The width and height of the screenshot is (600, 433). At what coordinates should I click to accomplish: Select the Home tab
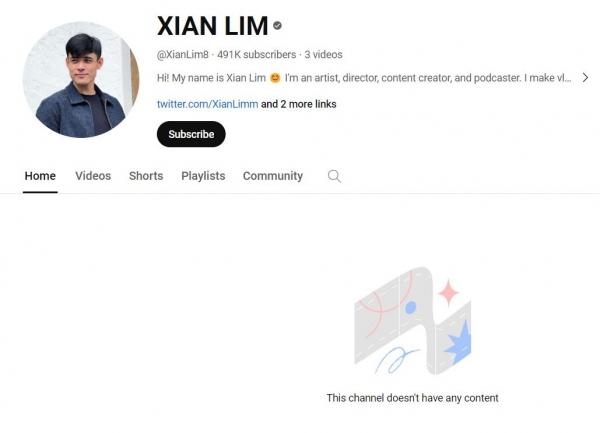[x=40, y=176]
